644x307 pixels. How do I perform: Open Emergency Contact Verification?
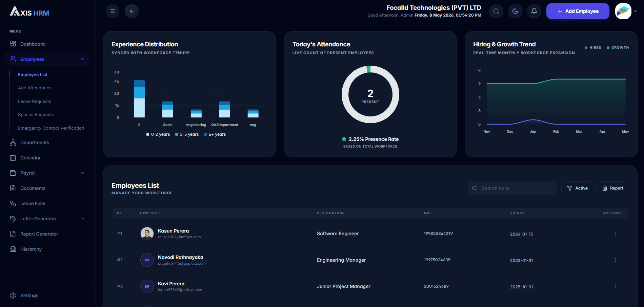pos(51,128)
